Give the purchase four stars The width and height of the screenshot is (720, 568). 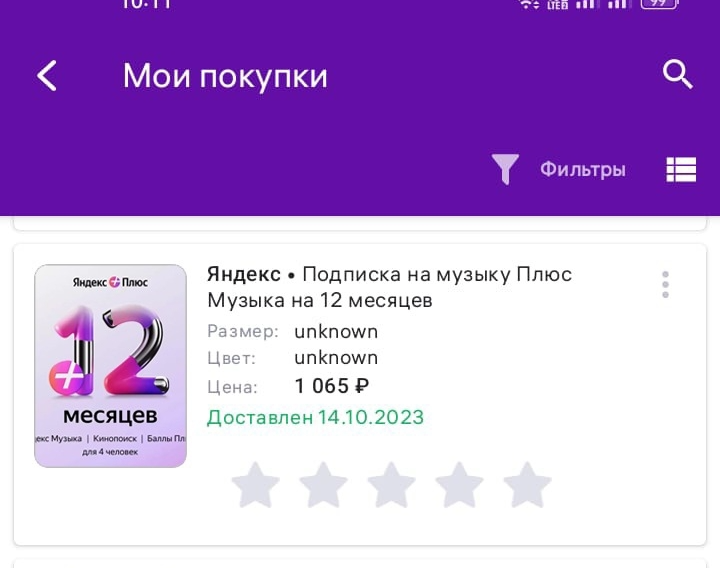pos(459,485)
